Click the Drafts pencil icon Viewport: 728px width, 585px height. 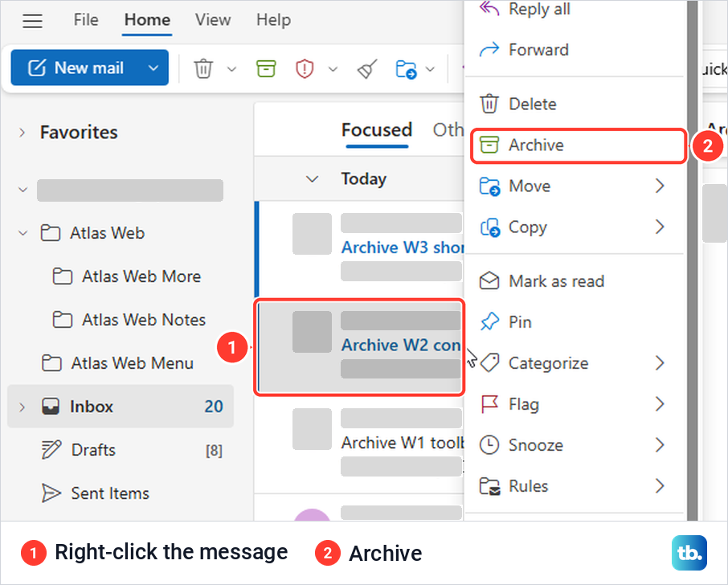pyautogui.click(x=51, y=450)
